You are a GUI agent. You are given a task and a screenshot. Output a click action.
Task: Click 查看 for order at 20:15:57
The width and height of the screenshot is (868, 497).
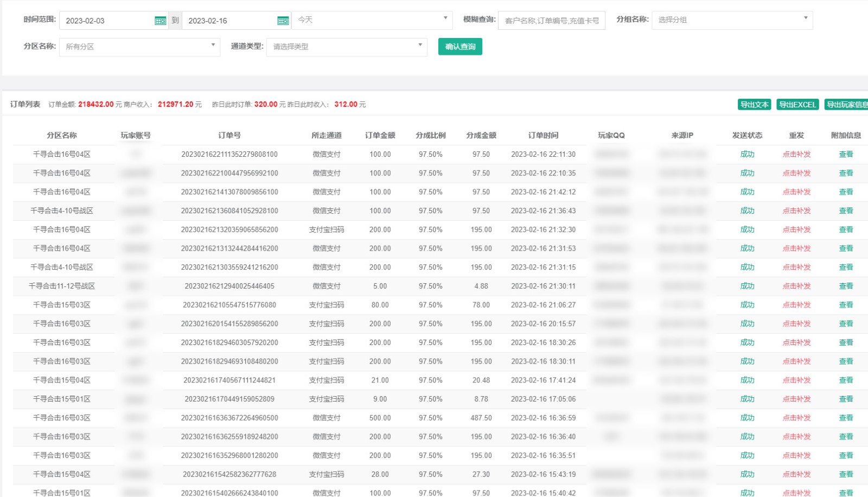(x=846, y=324)
